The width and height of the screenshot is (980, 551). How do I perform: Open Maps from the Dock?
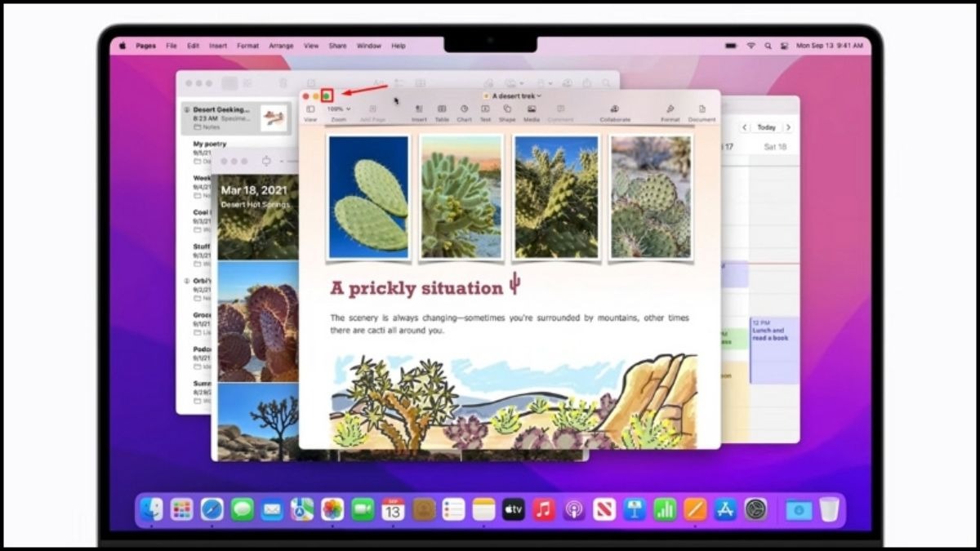(302, 509)
